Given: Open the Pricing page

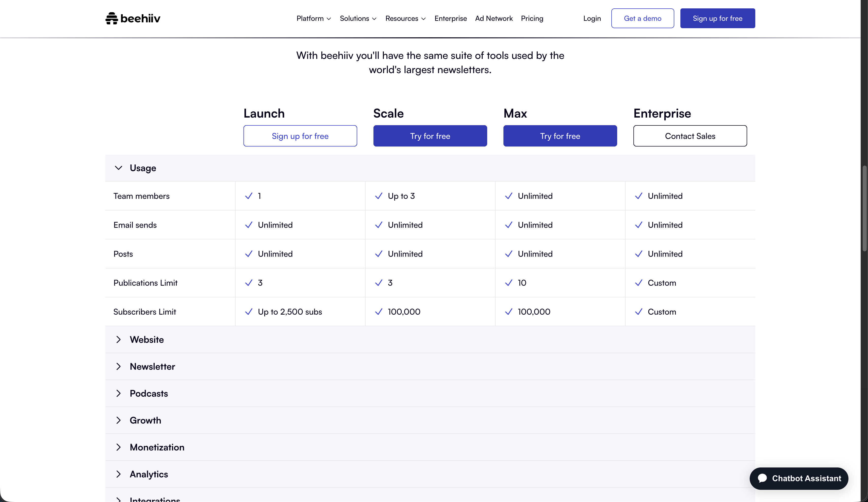Looking at the screenshot, I should (x=532, y=18).
